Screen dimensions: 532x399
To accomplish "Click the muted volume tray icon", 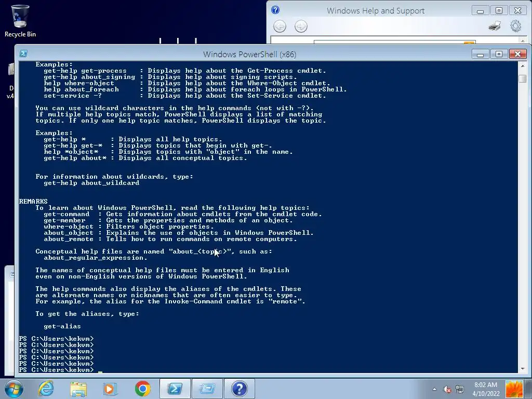I will [x=447, y=389].
